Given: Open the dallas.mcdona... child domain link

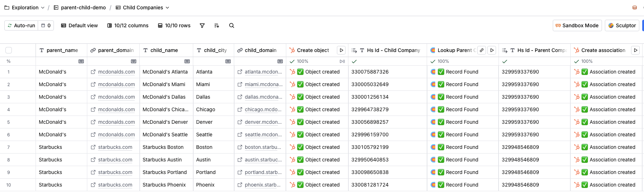Looking at the screenshot, I should click(x=263, y=97).
